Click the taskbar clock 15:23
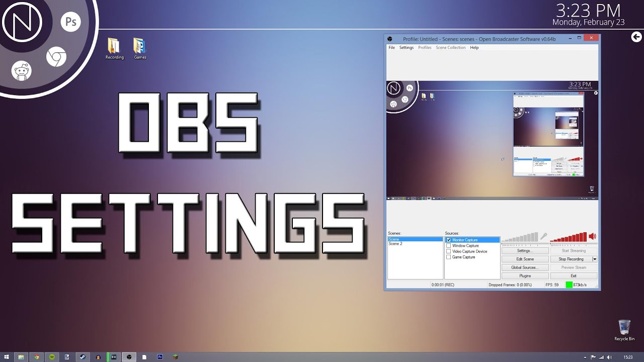644x362 pixels. coord(628,357)
